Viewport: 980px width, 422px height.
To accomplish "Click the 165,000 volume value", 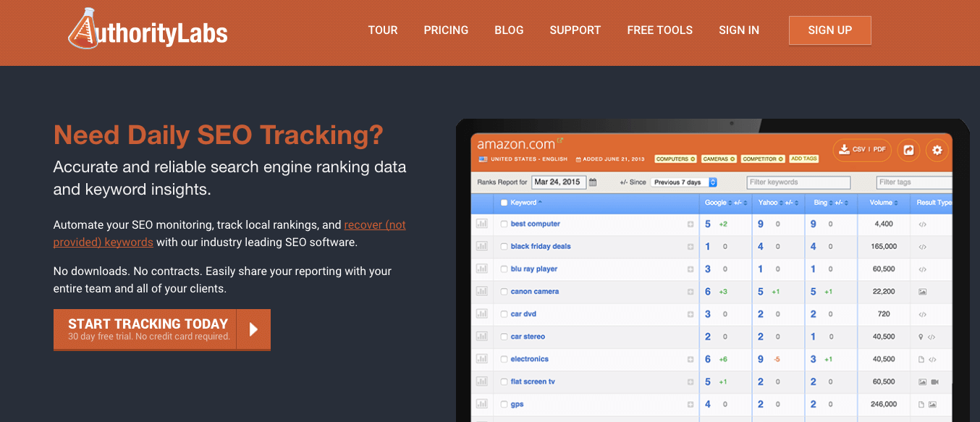I will pos(884,247).
